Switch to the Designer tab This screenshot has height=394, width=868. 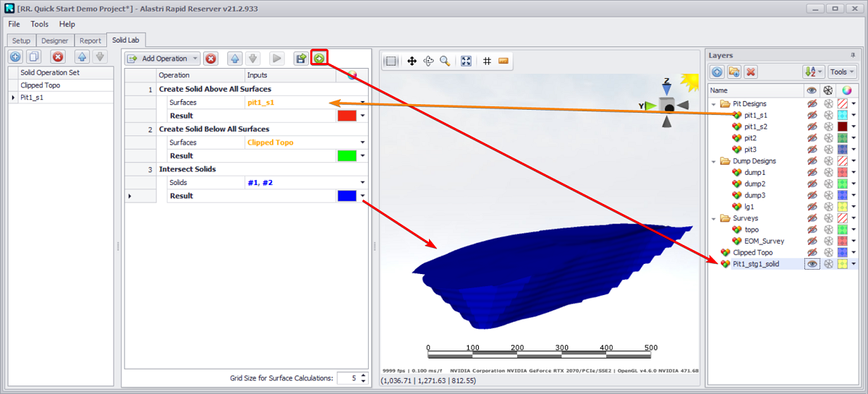tap(54, 41)
